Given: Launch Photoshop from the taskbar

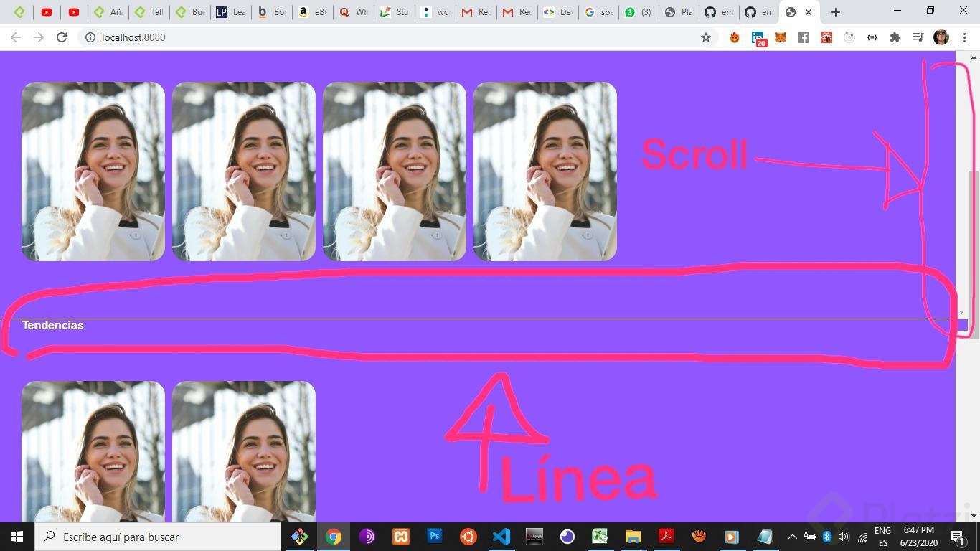Looking at the screenshot, I should pos(434,537).
